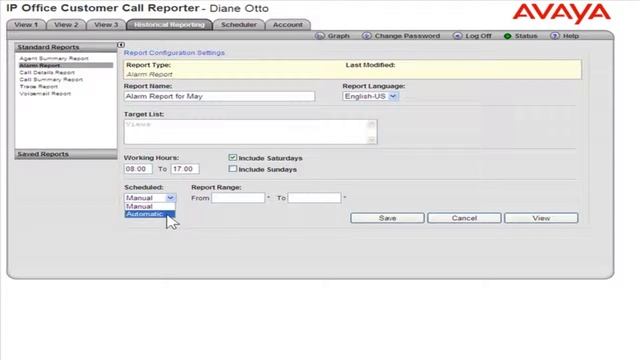
Task: Collapse the reports side panel arrow
Action: tap(121, 44)
